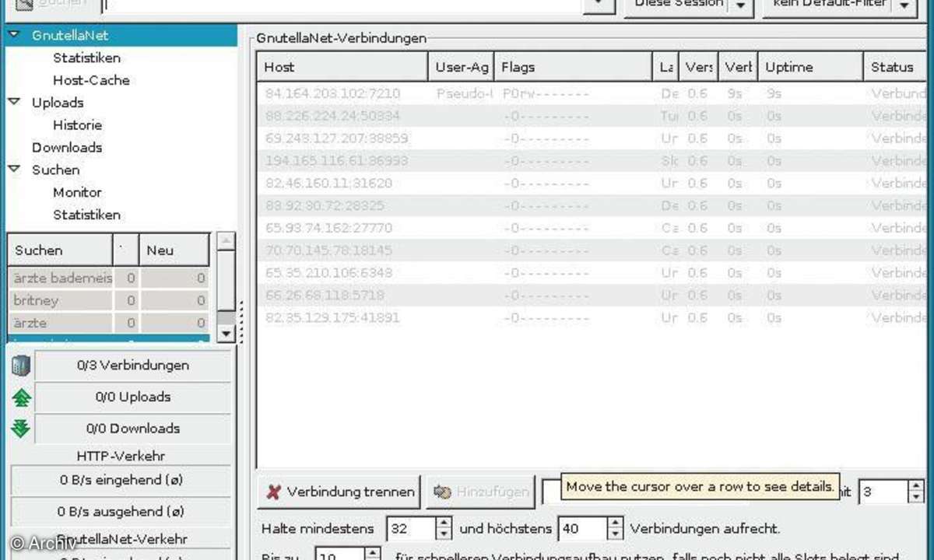Screen dimensions: 934x560
Task: Select the 'ärzte bademeis' search row
Action: pyautogui.click(x=108, y=278)
